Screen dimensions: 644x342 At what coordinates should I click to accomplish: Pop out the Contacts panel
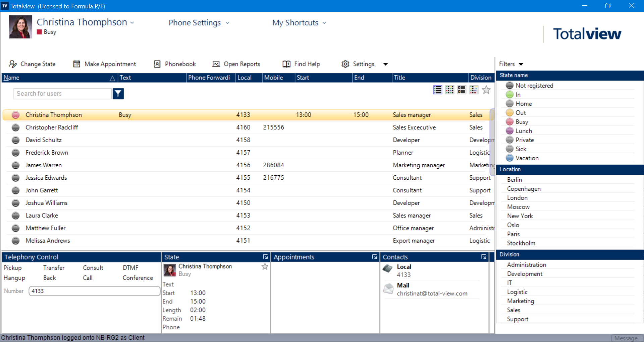[x=484, y=257]
